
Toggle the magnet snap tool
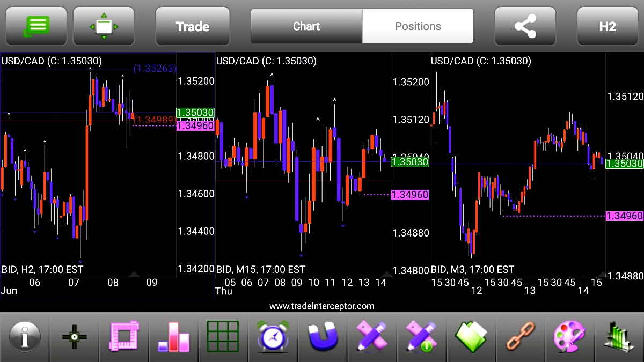point(322,337)
